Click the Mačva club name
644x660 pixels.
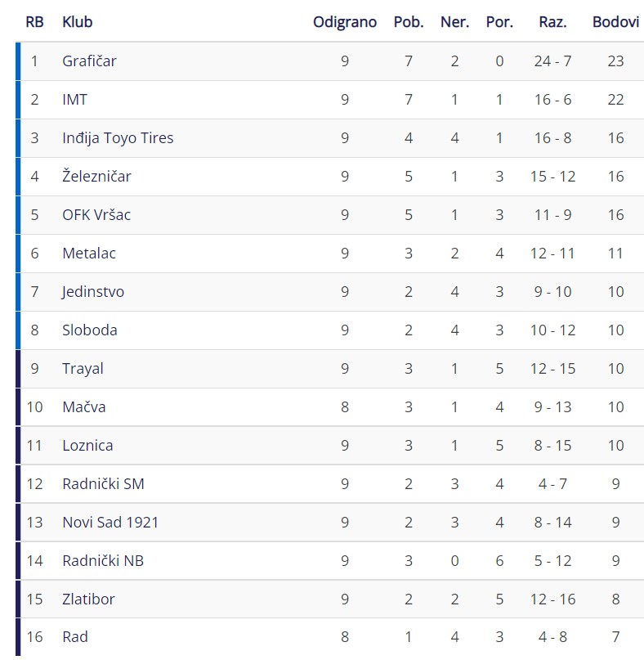[83, 407]
